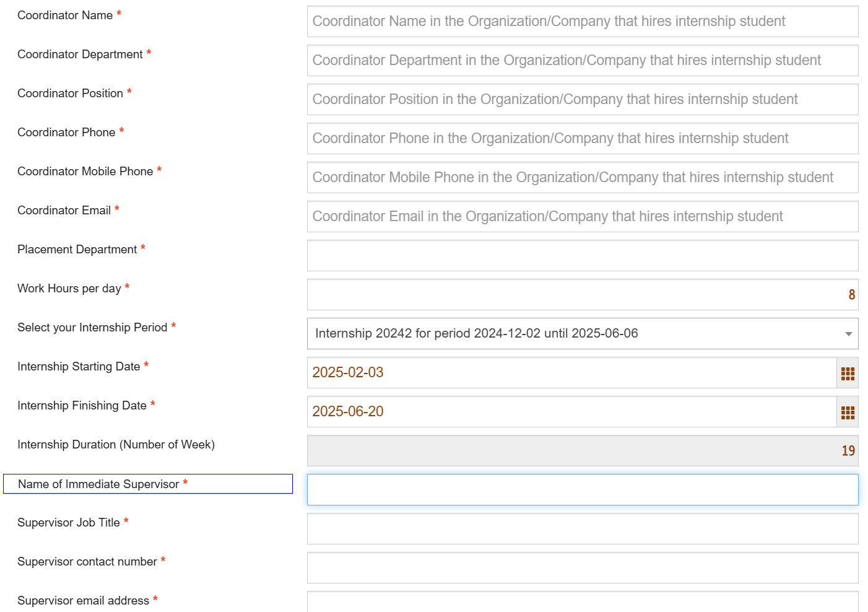Open calendar picker for Internship Starting Date
The height and width of the screenshot is (612, 868).
pos(847,373)
